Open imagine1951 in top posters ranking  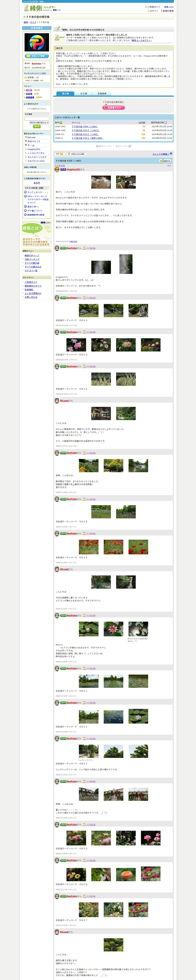[x=34, y=149]
